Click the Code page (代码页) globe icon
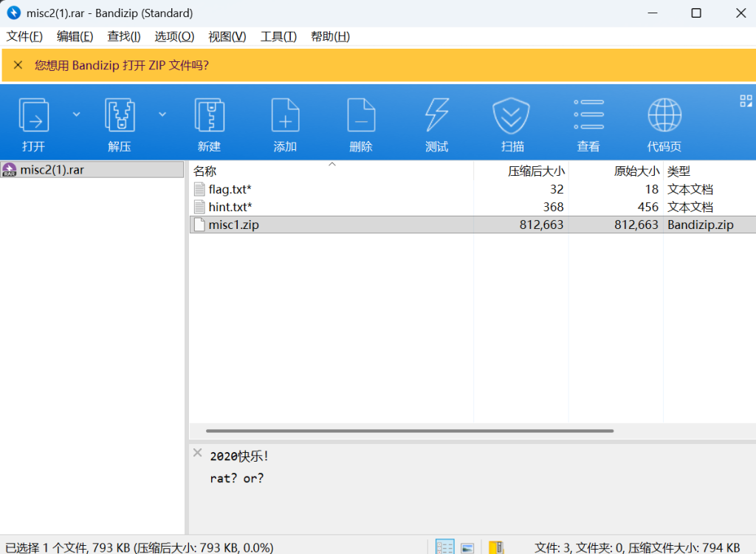 pos(664,116)
